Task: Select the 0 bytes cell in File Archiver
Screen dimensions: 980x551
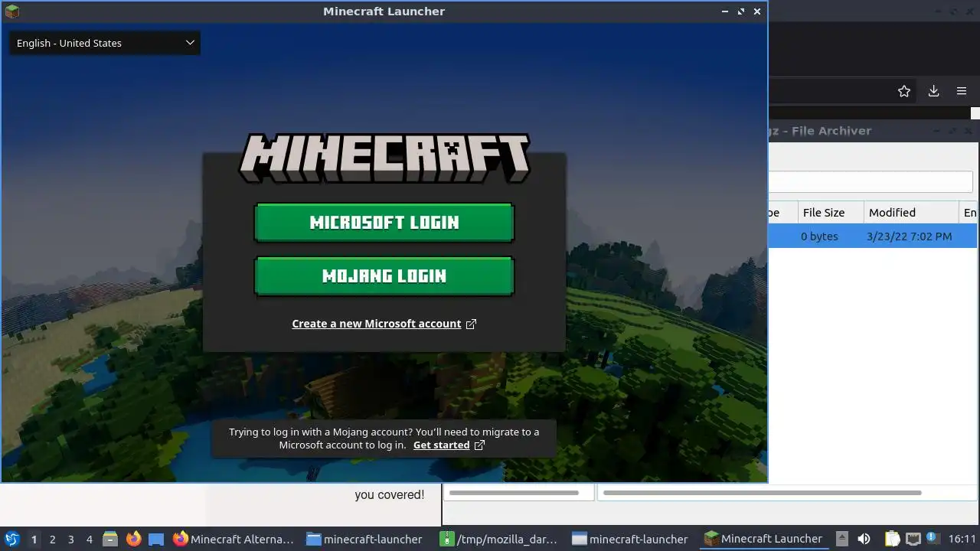Action: click(819, 236)
